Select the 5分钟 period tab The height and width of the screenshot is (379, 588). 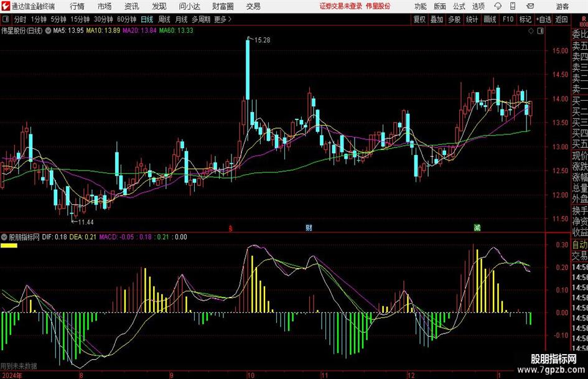tap(58, 19)
